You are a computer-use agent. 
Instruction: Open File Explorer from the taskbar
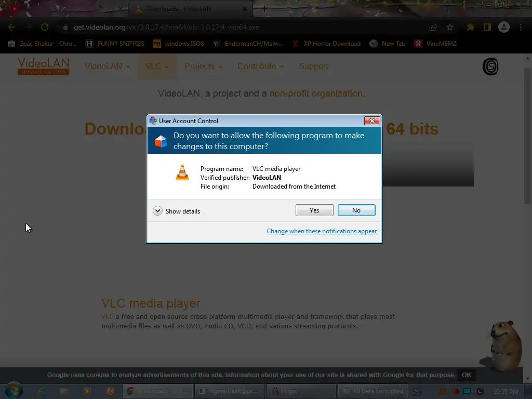(x=64, y=391)
